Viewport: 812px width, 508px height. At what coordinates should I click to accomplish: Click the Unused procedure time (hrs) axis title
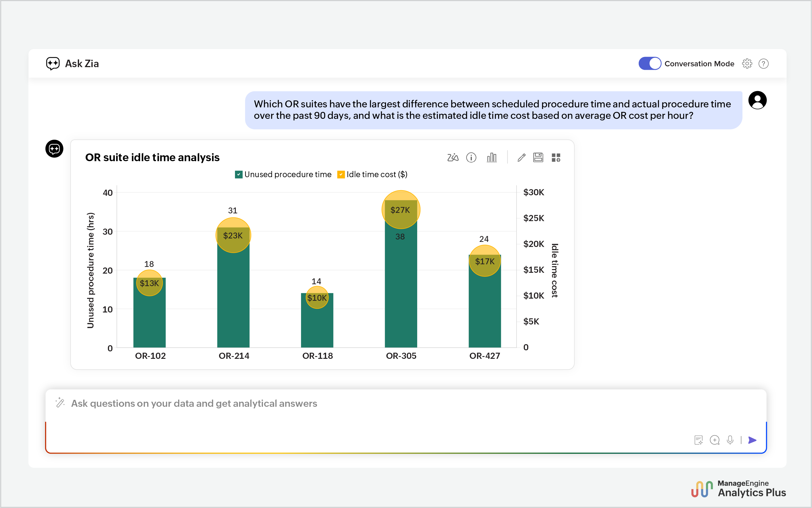tap(90, 270)
